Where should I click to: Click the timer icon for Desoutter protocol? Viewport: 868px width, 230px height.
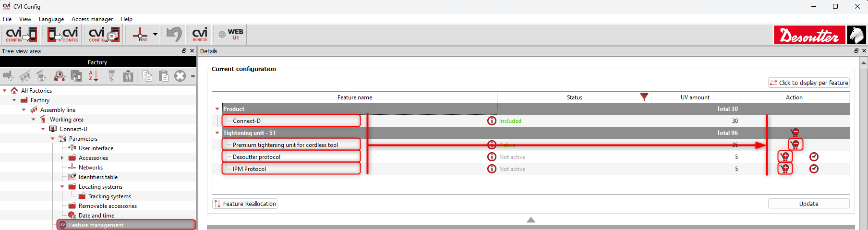tap(814, 157)
